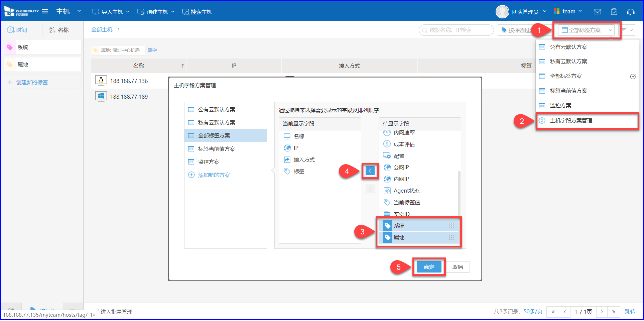The width and height of the screenshot is (644, 321).
Task: Toggle sort by 名称
Action: [x=59, y=30]
